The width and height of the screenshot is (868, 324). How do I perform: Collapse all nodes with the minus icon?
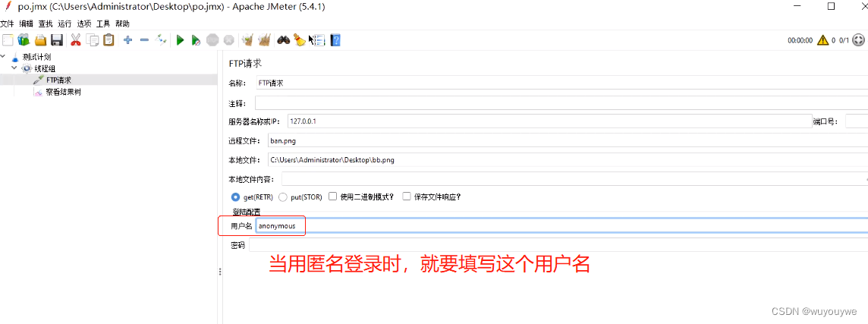[x=144, y=40]
